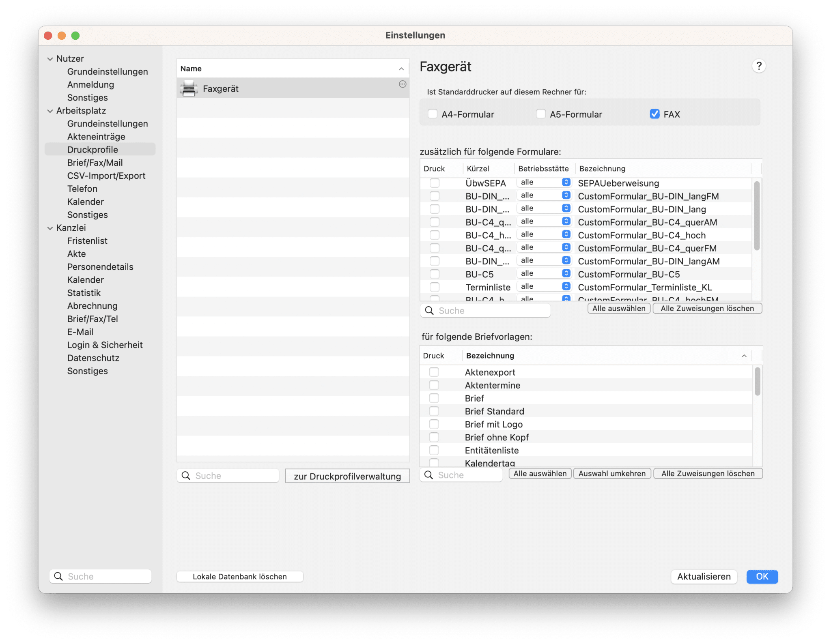
Task: Open Statistik under Kanzlei
Action: point(84,293)
